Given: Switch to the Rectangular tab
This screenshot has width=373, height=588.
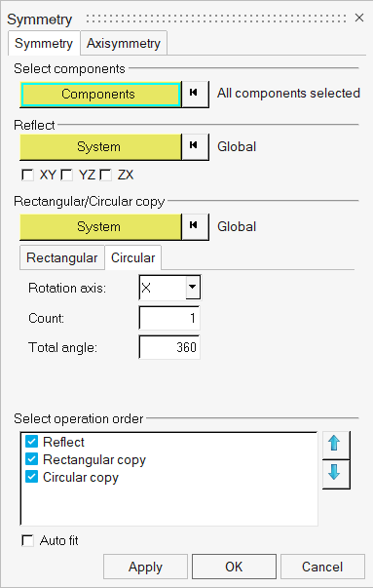Looking at the screenshot, I should tap(62, 257).
